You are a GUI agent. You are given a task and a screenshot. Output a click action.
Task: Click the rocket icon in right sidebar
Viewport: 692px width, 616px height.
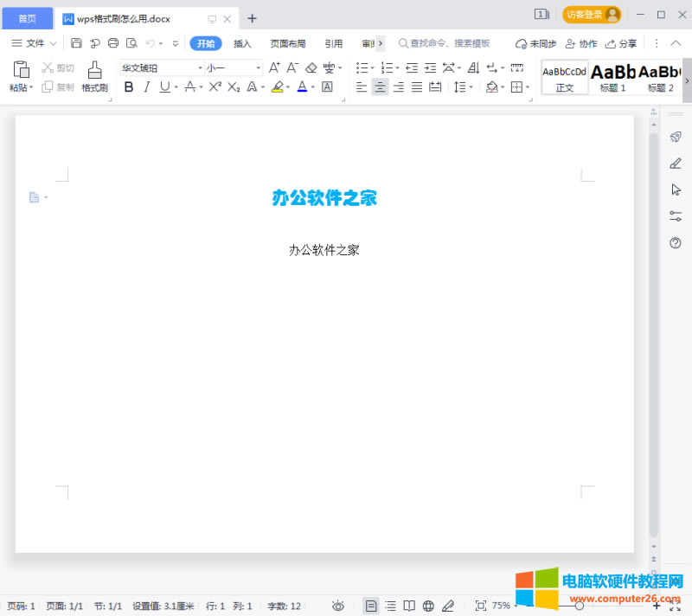pyautogui.click(x=676, y=137)
